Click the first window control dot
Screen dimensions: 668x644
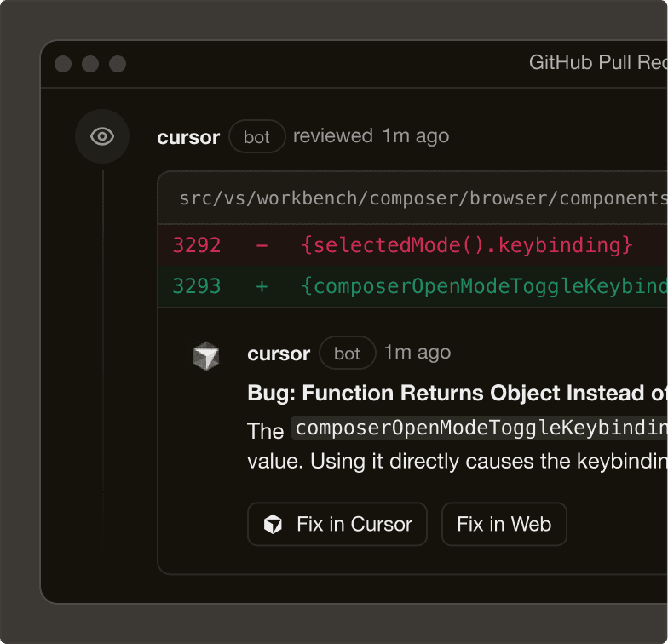tap(63, 64)
